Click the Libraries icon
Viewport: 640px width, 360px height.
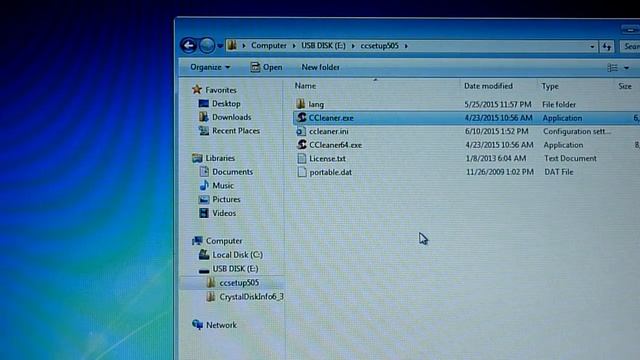tap(197, 158)
